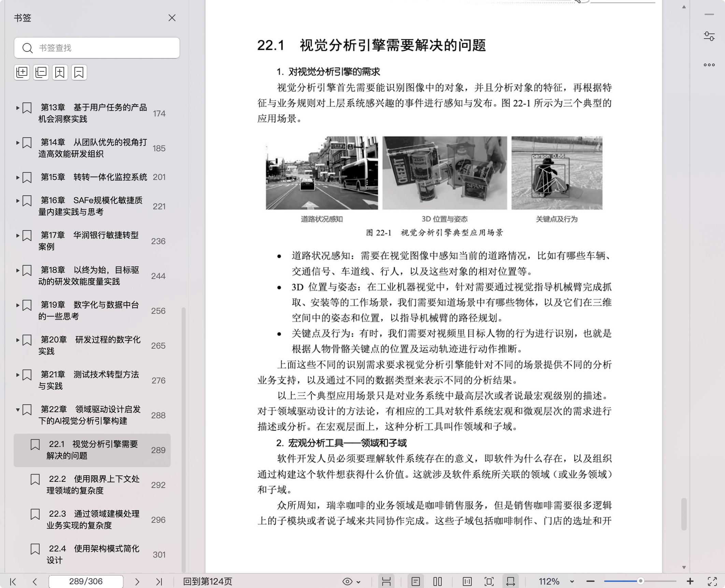Click the bookmark icon beside 22.2
The height and width of the screenshot is (588, 725).
click(35, 479)
